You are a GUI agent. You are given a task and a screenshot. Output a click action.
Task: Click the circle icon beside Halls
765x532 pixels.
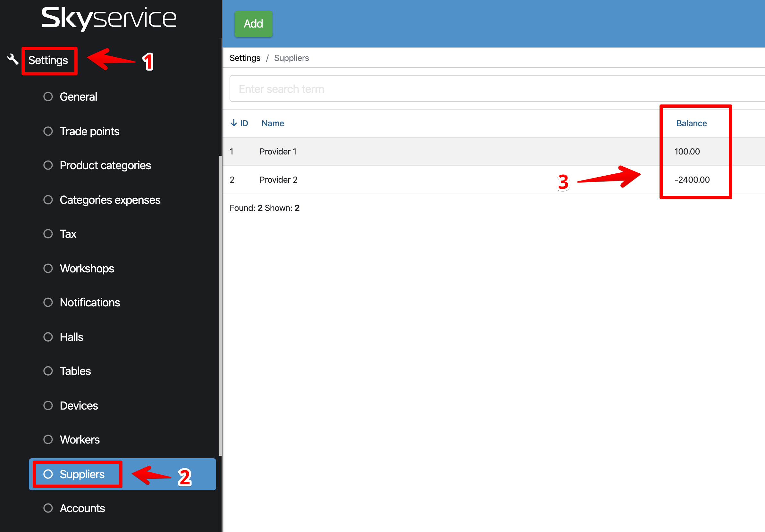click(x=48, y=337)
